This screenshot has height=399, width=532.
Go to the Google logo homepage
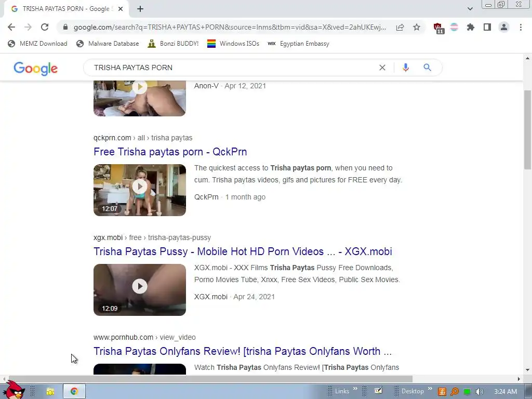[x=36, y=68]
